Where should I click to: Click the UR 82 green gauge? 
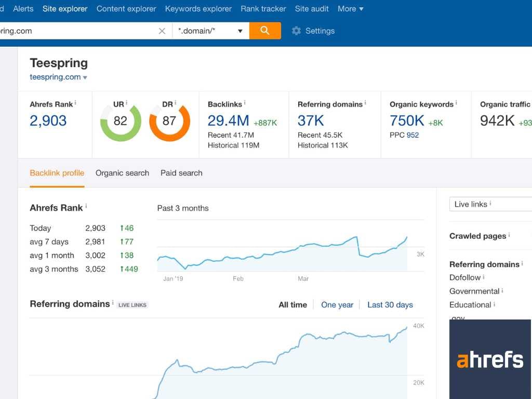click(121, 122)
